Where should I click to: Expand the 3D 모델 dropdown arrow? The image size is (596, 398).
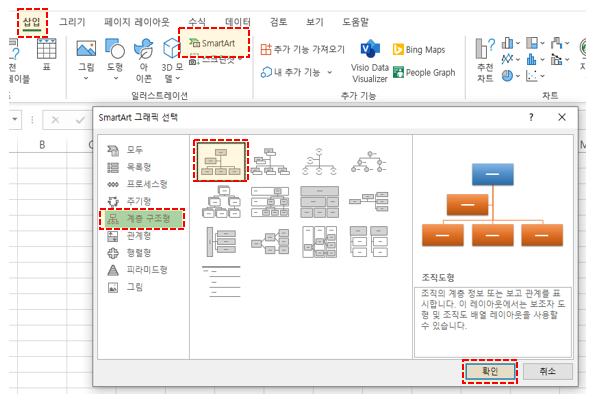tap(178, 78)
